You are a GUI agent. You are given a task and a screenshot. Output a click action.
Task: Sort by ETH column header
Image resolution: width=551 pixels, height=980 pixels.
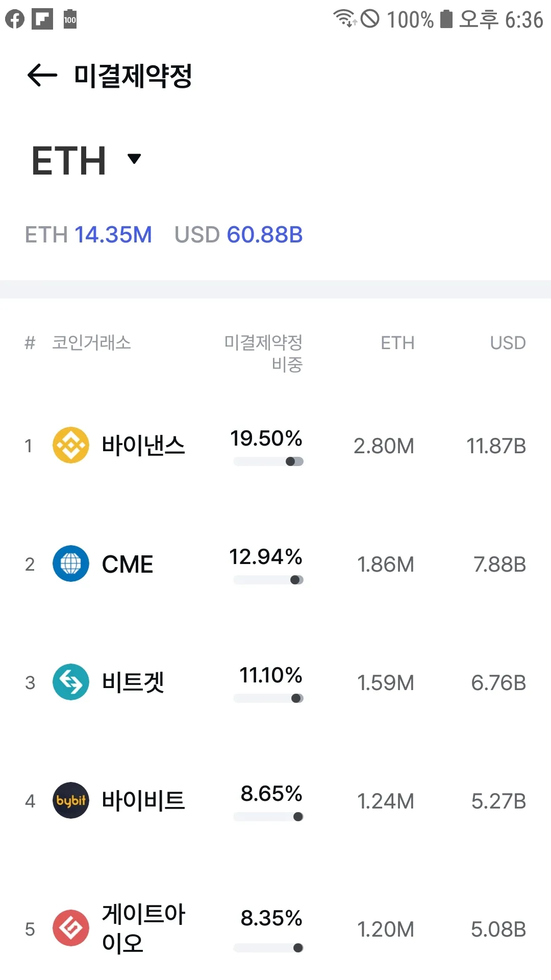pyautogui.click(x=397, y=343)
